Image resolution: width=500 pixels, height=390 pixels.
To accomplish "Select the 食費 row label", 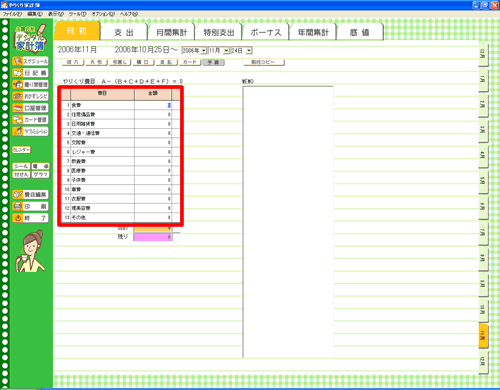I will point(76,105).
